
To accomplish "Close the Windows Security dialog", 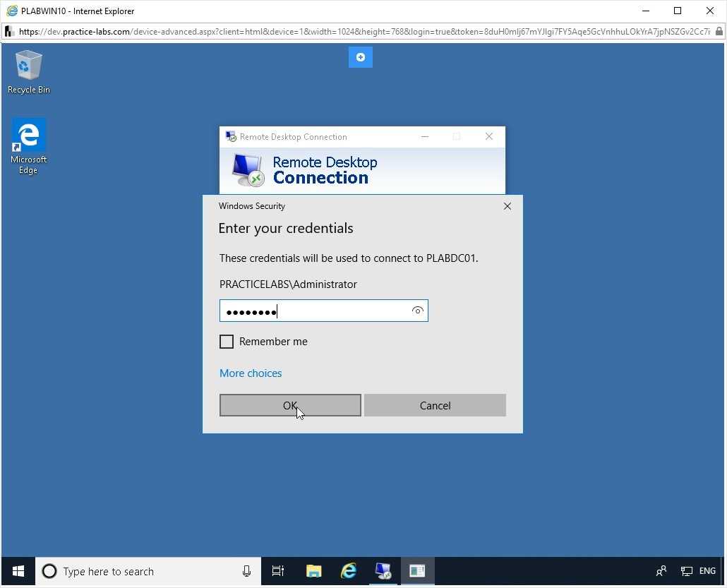I will (x=507, y=206).
